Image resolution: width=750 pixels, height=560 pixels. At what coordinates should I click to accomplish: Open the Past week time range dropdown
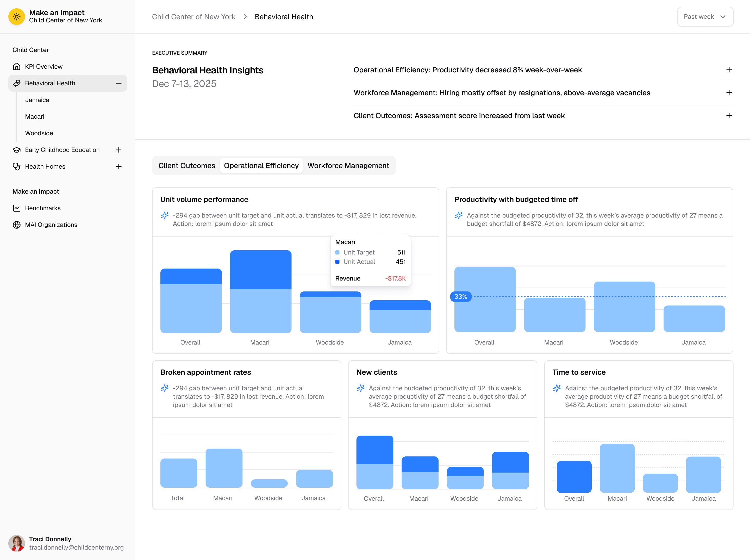point(705,16)
